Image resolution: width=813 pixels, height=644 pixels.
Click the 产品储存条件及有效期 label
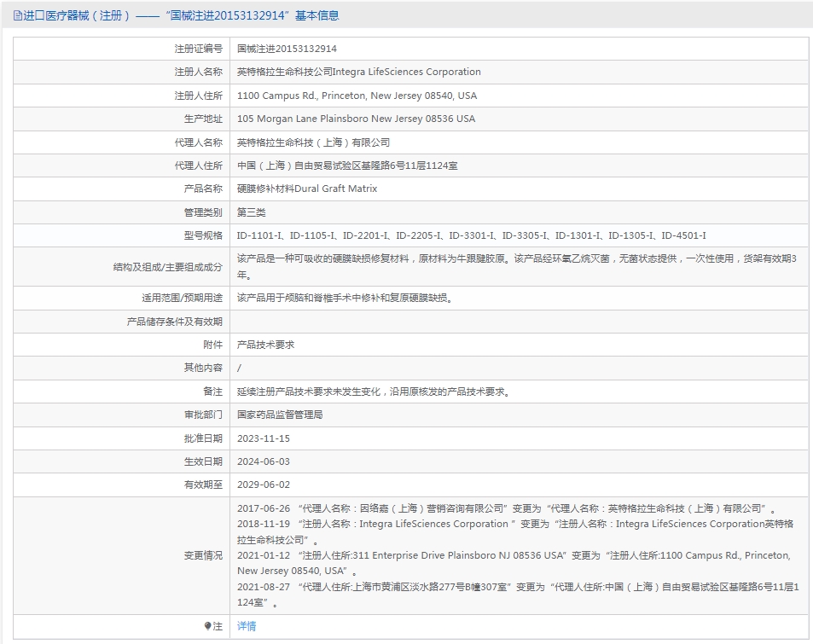click(x=175, y=322)
